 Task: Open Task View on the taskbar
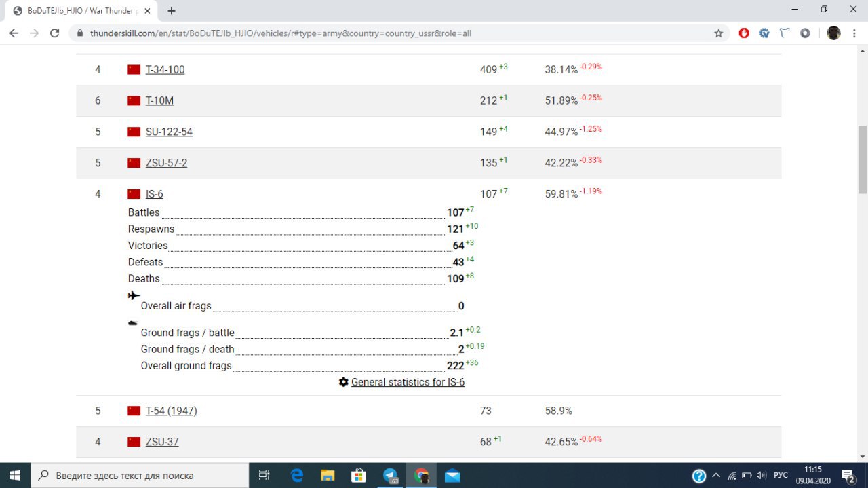click(264, 475)
